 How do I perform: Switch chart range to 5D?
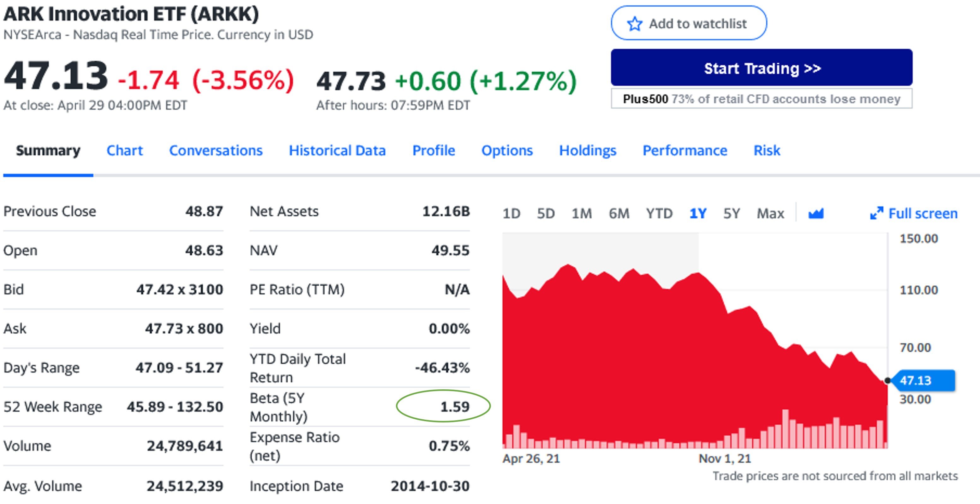coord(546,214)
